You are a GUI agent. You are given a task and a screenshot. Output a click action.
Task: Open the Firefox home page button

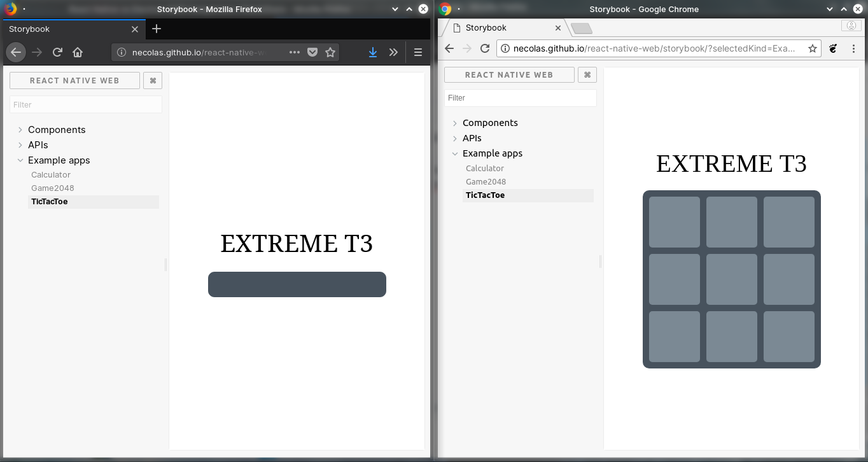click(78, 52)
